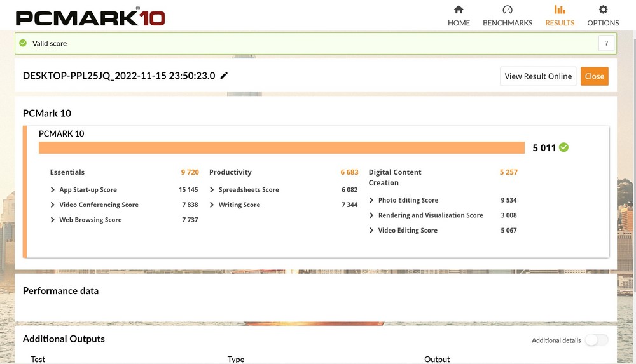Viewport: 636px width, 364px height.
Task: Close the result with the orange Close button
Action: click(x=594, y=76)
